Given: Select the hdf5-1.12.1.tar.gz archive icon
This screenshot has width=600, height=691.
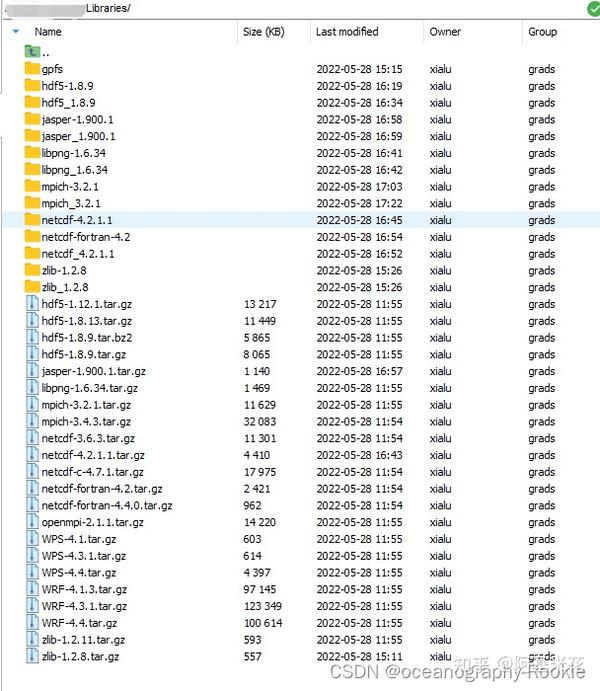Looking at the screenshot, I should tap(32, 304).
